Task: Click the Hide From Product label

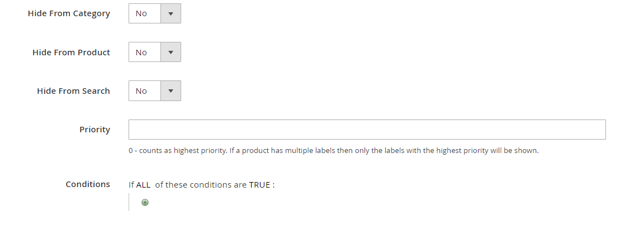Action: [71, 52]
